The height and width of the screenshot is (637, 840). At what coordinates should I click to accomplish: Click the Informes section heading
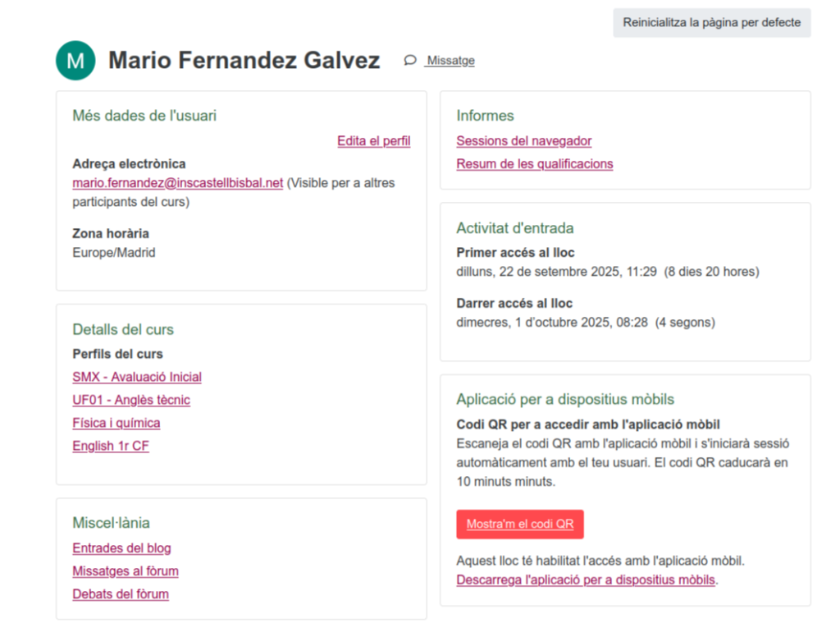point(485,116)
